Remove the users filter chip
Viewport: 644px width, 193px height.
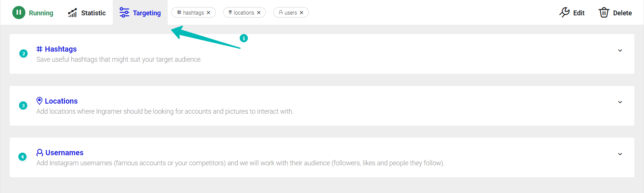pos(301,13)
